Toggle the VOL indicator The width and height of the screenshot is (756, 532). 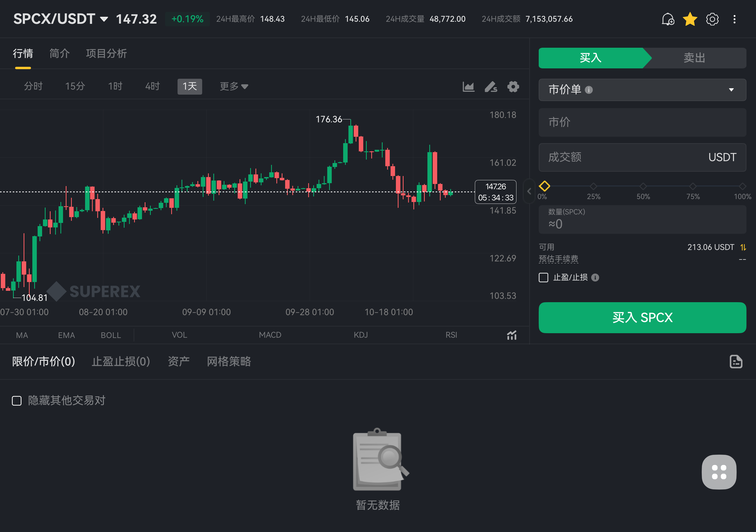[x=179, y=335]
